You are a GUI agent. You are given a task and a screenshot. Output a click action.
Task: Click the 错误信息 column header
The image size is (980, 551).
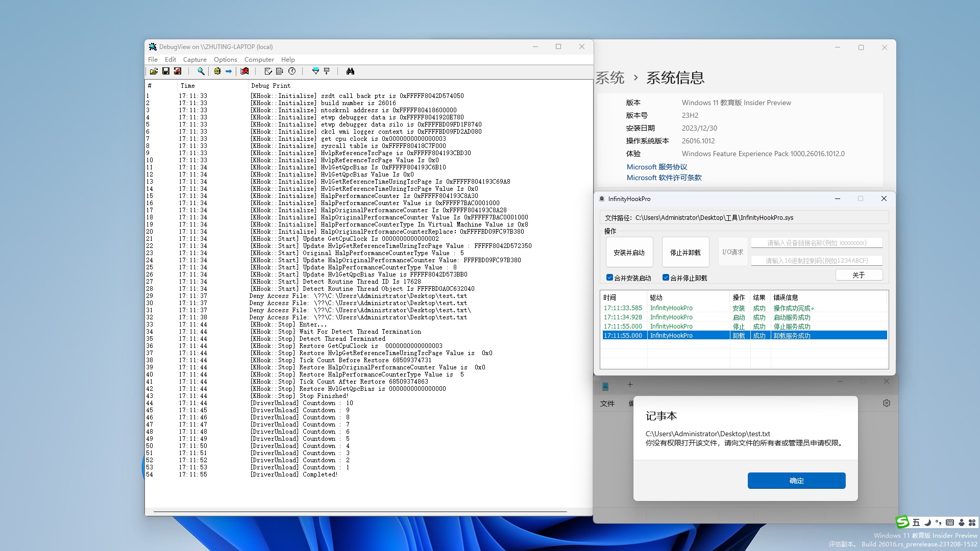point(829,297)
